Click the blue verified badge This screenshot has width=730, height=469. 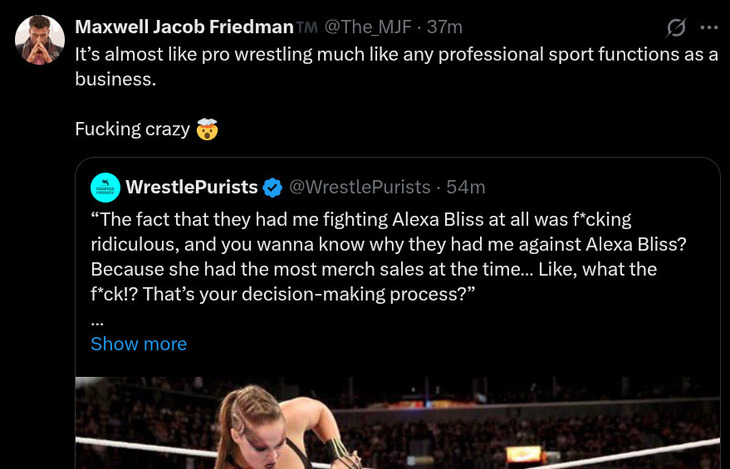pyautogui.click(x=272, y=187)
